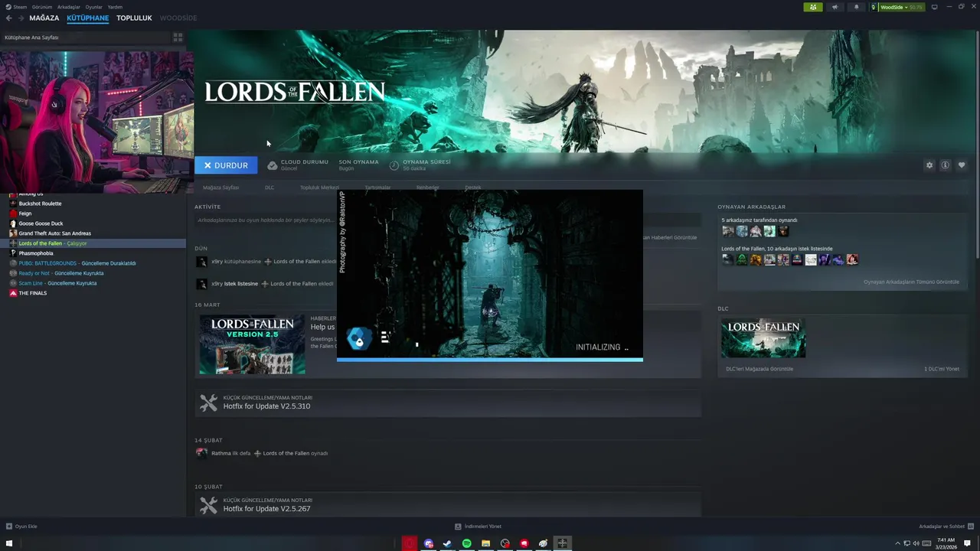Click the Cloud Durumu status icon
The image size is (980, 551).
[x=273, y=165]
